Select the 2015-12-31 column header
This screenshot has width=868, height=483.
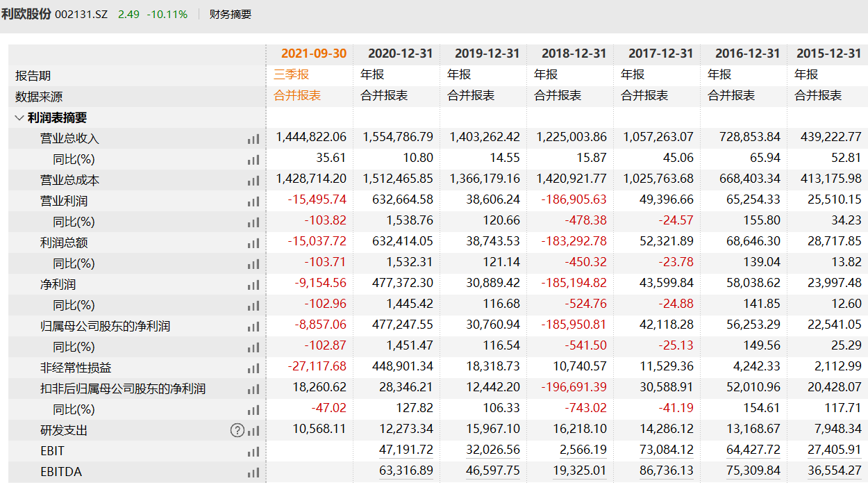[828, 54]
